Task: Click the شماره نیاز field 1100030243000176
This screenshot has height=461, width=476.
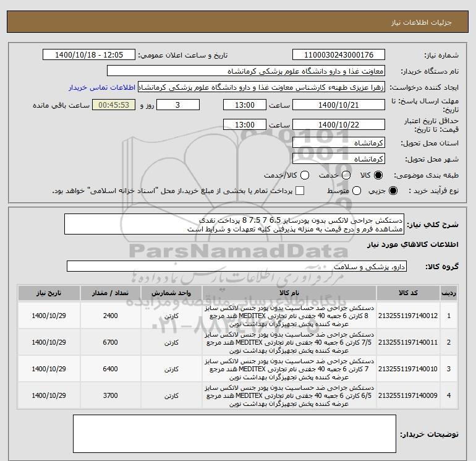Action: click(x=339, y=55)
